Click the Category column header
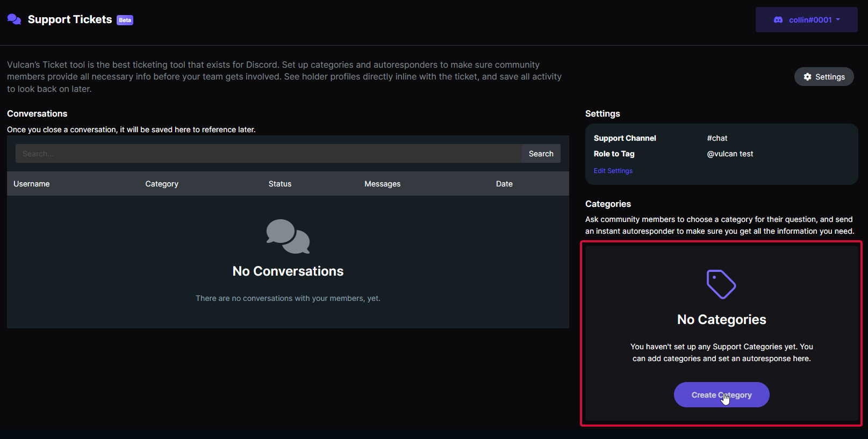 (162, 184)
